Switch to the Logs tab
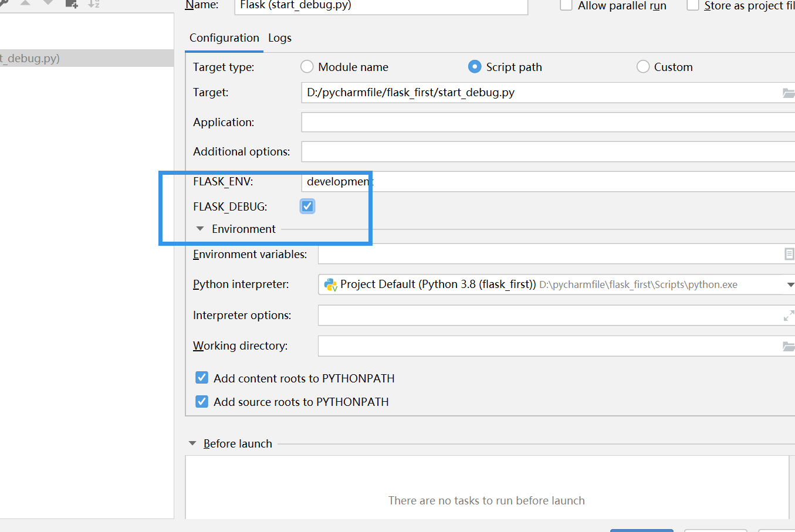Viewport: 795px width, 532px height. pos(280,38)
